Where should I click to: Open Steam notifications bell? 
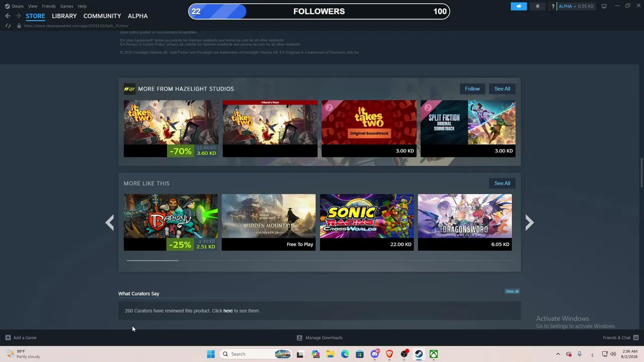[537, 6]
